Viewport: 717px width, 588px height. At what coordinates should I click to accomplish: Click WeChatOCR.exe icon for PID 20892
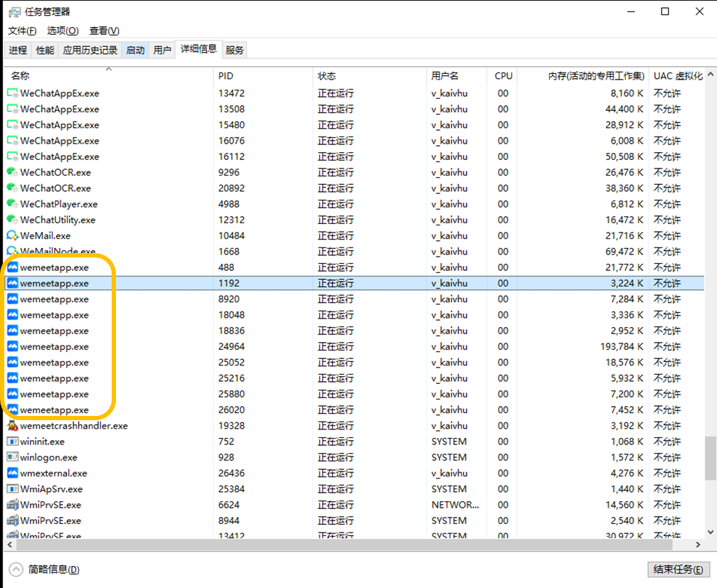[x=12, y=188]
